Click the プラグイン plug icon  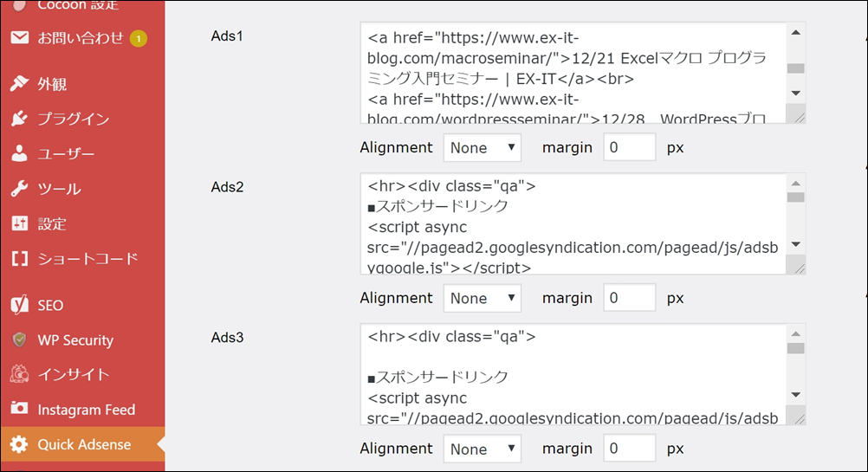click(19, 119)
